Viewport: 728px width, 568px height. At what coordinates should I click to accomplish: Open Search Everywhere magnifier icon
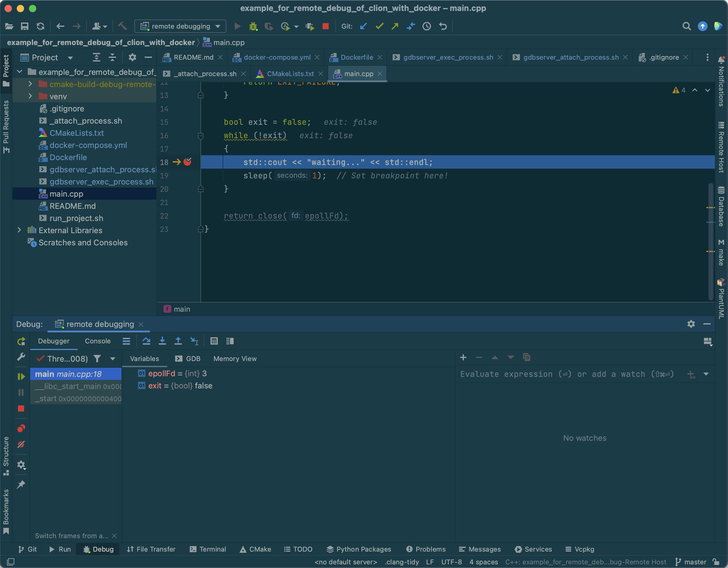(686, 26)
